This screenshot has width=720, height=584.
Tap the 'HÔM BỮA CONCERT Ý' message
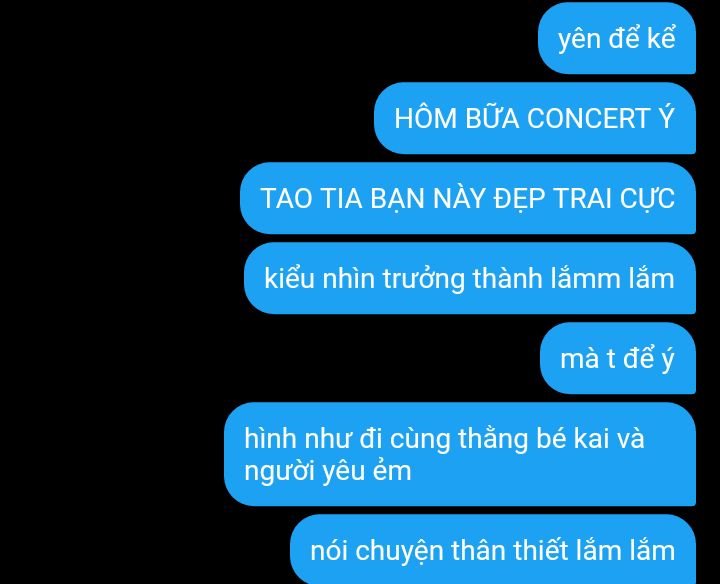(x=535, y=118)
